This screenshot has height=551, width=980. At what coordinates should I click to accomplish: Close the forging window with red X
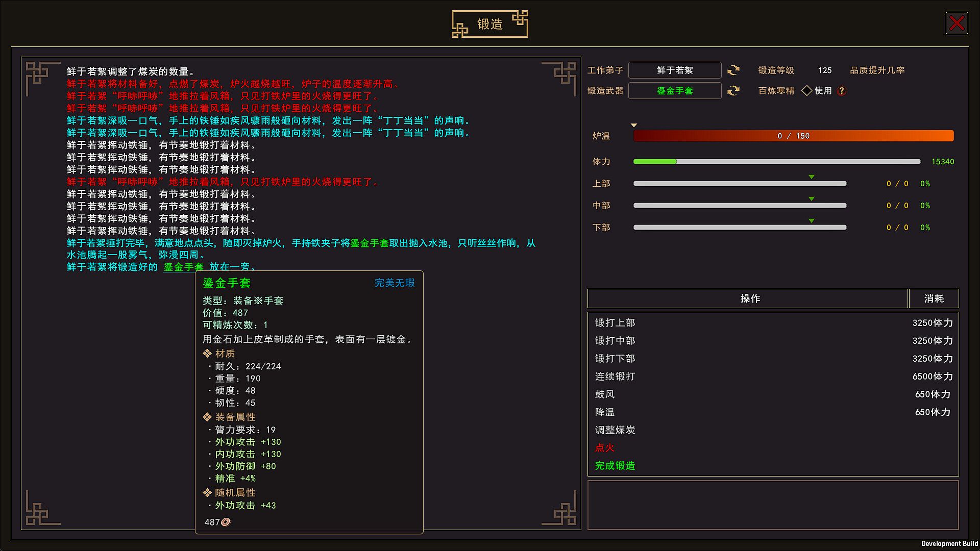coord(957,23)
